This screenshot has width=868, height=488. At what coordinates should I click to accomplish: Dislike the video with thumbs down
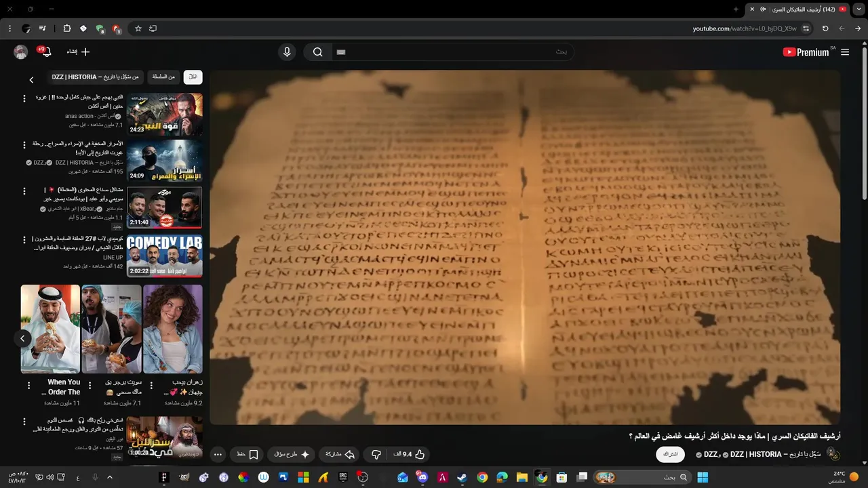(x=376, y=454)
